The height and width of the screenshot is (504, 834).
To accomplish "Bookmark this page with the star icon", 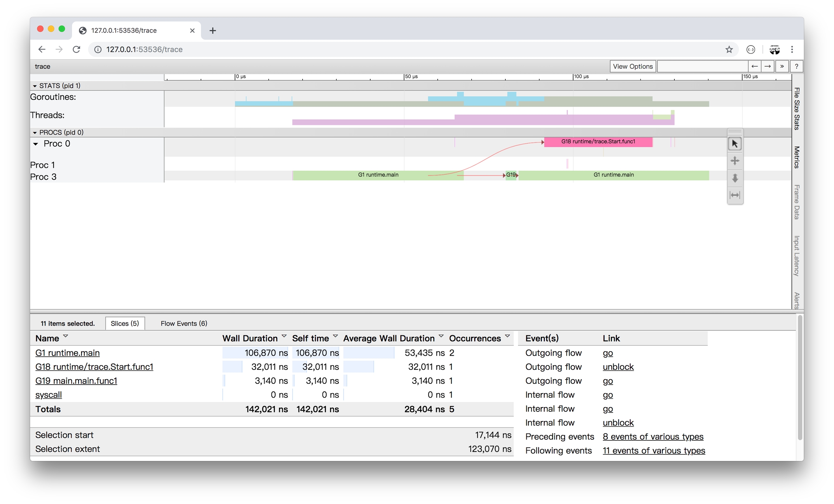I will click(729, 50).
